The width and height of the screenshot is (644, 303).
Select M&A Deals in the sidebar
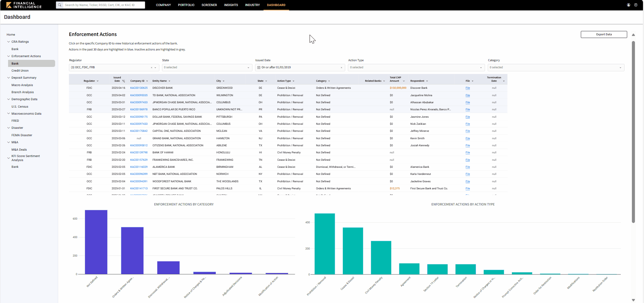pos(19,150)
